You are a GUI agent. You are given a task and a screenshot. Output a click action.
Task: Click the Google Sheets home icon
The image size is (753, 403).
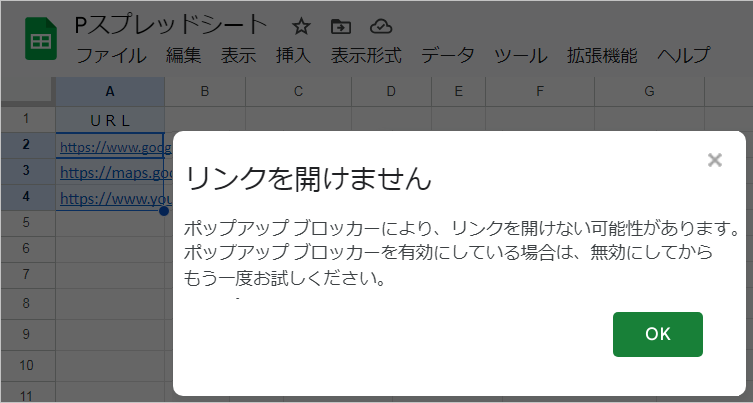(x=41, y=42)
